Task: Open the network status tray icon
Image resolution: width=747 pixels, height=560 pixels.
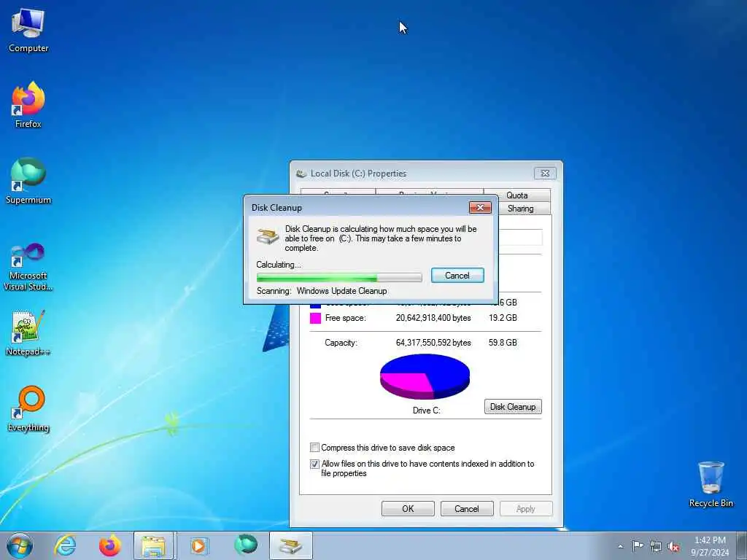Action: 656,546
